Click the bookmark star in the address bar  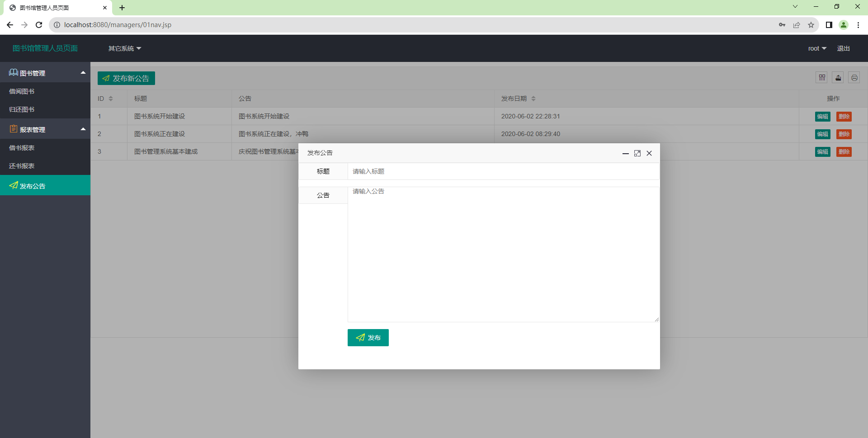tap(811, 25)
